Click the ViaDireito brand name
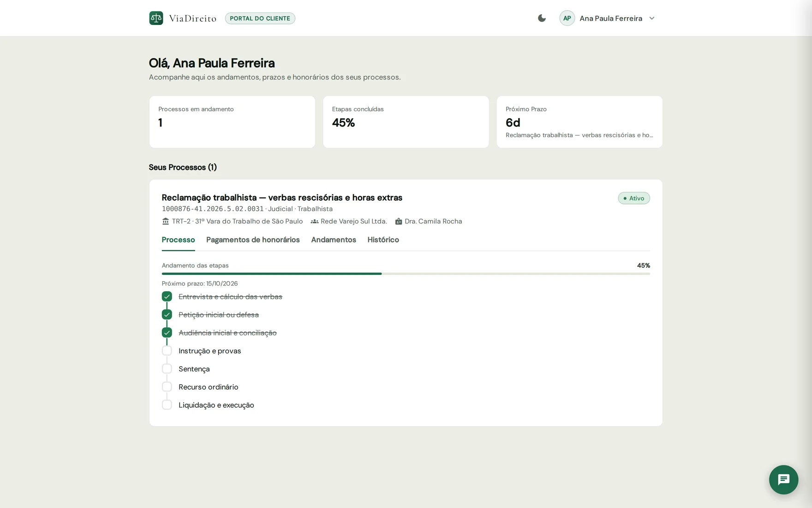This screenshot has width=812, height=508. [192, 18]
